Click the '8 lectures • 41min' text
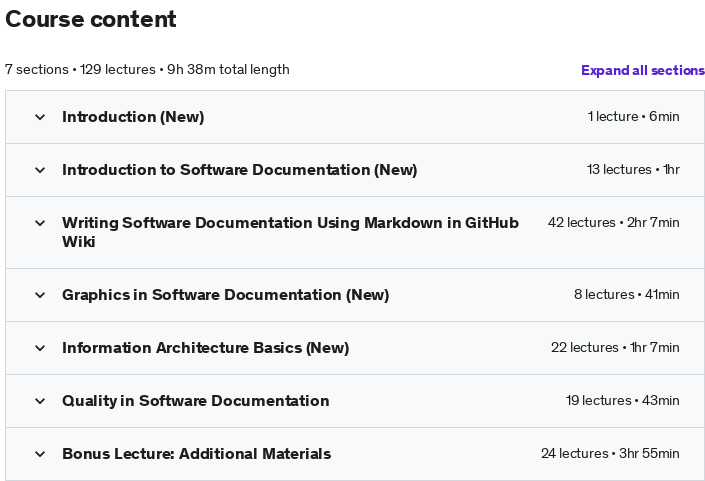 click(x=627, y=294)
